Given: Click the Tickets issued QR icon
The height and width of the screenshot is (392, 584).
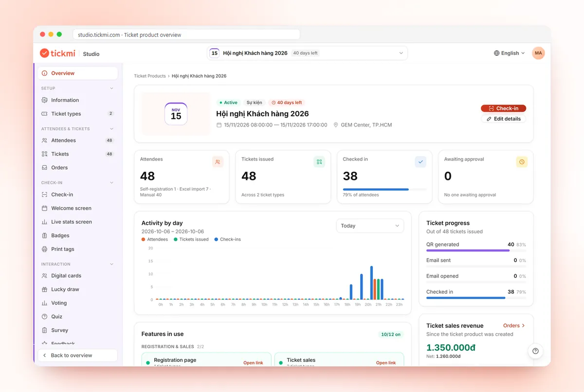Looking at the screenshot, I should pyautogui.click(x=319, y=162).
